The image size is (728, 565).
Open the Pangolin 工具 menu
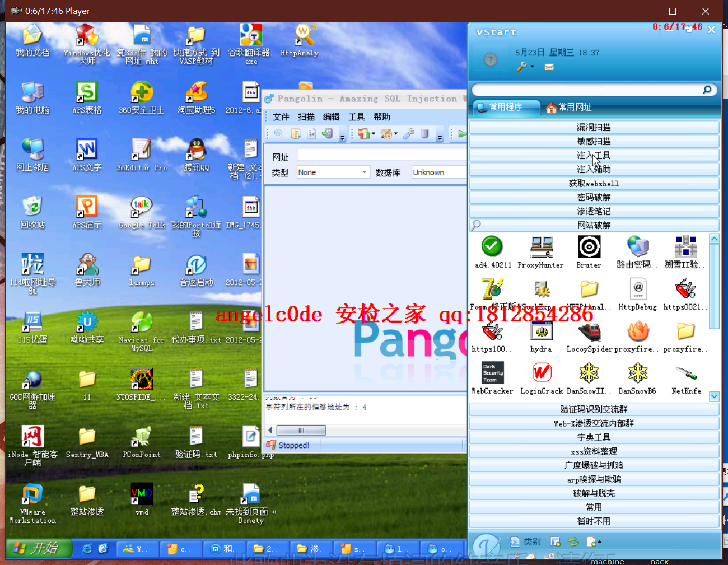tap(357, 116)
